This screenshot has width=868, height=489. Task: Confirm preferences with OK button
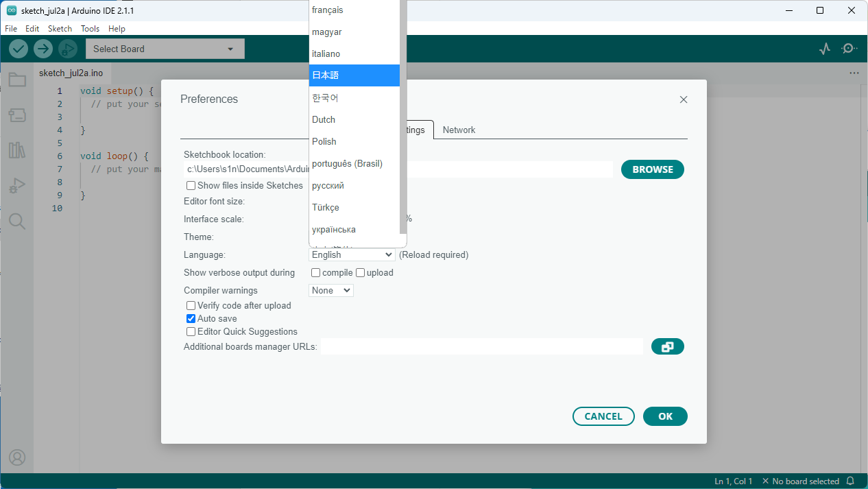(665, 416)
